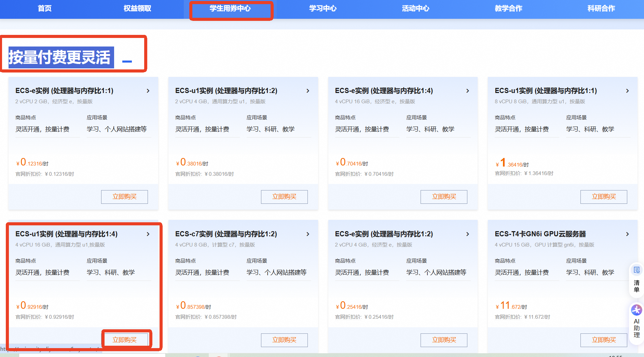Click 立即购买 for ECS-e实例 1:4
The width and height of the screenshot is (644, 357).
click(444, 197)
